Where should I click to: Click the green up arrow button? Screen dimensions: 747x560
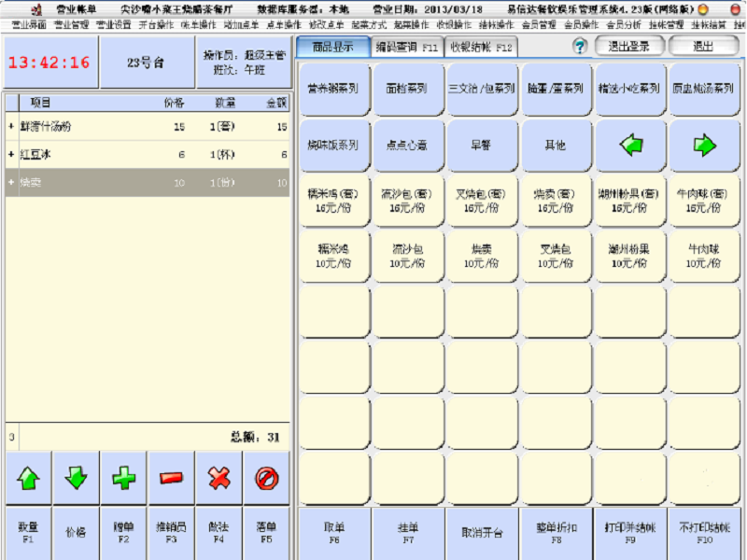tap(29, 478)
